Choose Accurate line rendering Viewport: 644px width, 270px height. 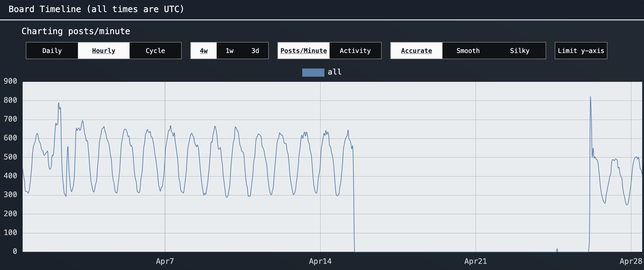click(x=416, y=51)
